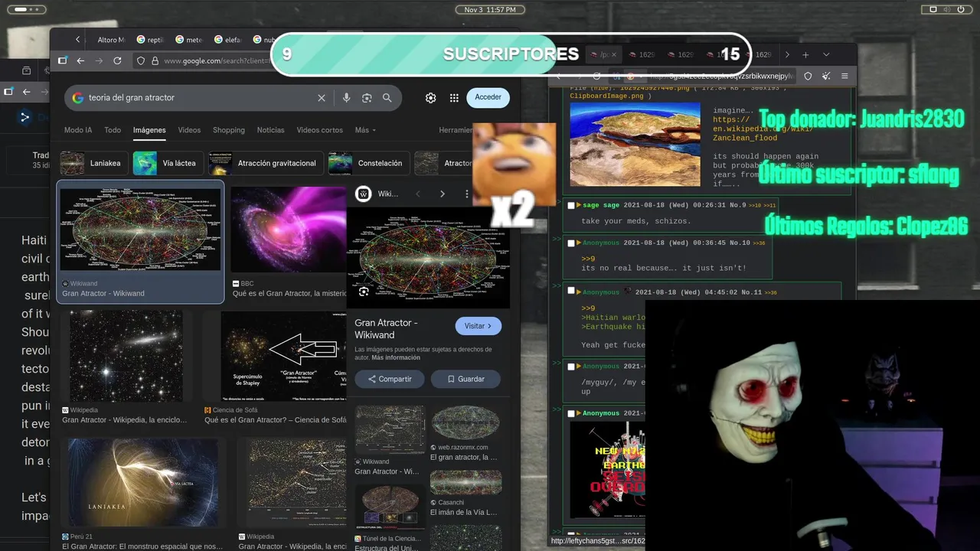Start Google voice search via microphone

(346, 98)
